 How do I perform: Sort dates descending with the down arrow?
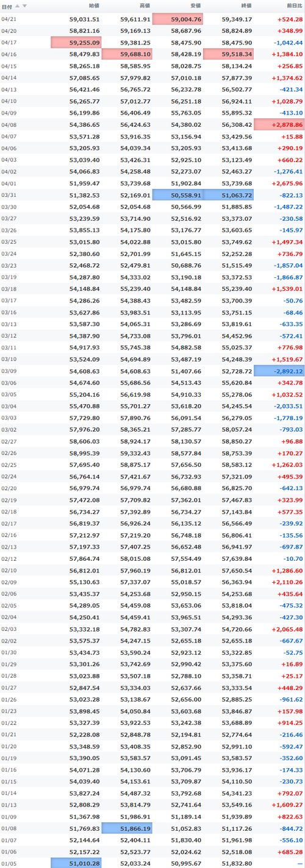[24, 5]
